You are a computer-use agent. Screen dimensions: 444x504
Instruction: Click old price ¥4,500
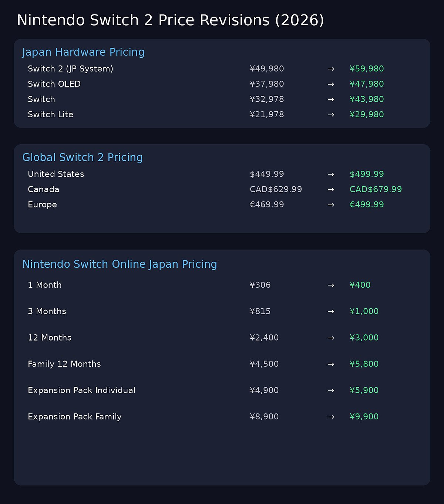pos(264,364)
